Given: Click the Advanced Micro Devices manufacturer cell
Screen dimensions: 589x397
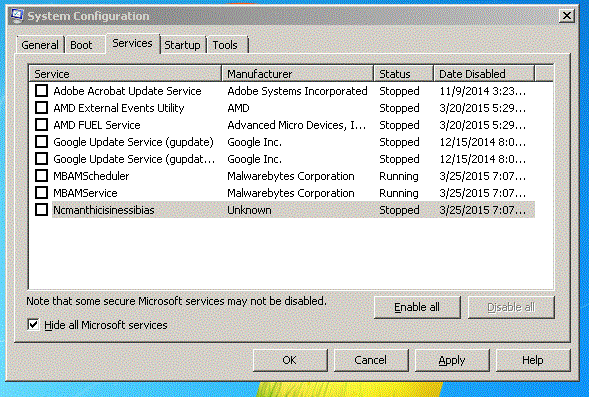Looking at the screenshot, I should (296, 125).
